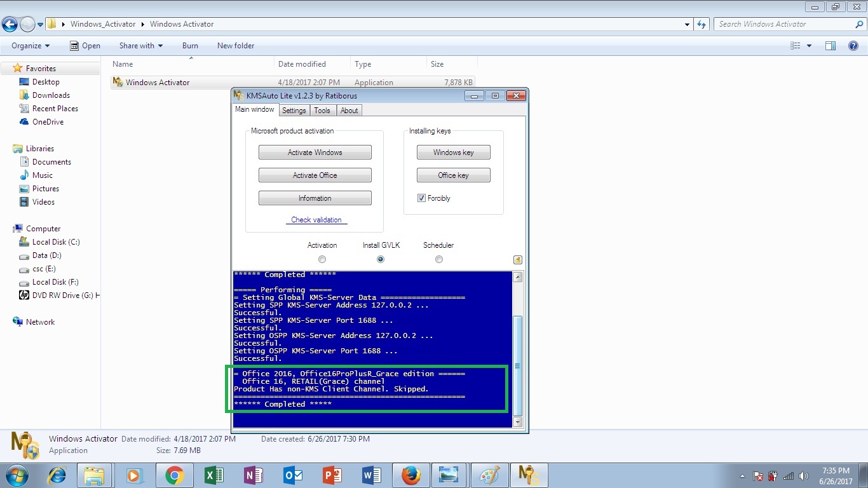The image size is (868, 488).
Task: Click the Action Center flag tray icon
Action: point(757,476)
